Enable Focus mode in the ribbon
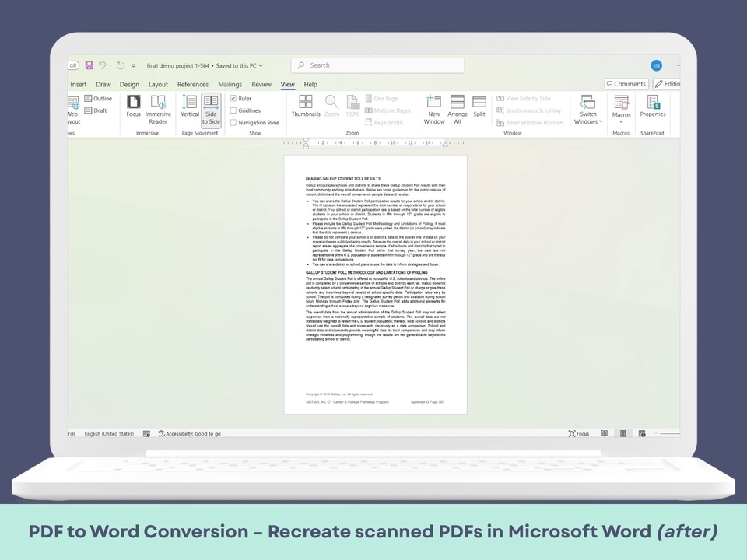This screenshot has width=747, height=560. click(134, 107)
